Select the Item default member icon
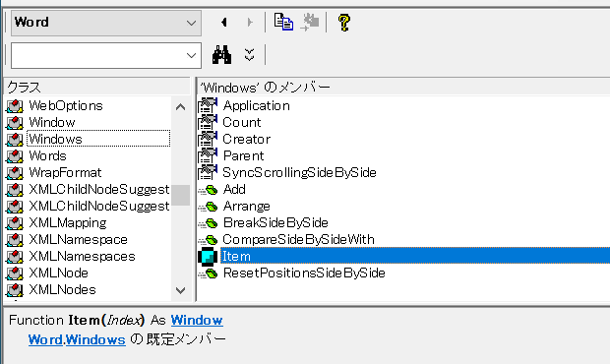The height and width of the screenshot is (364, 610). pos(208,257)
